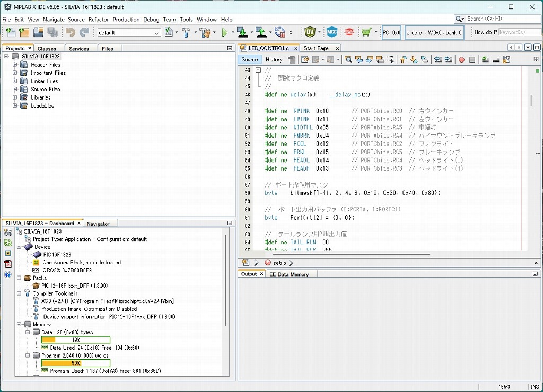Click the Last Edit location icon
Screen dimensions: 543x392
point(305,59)
